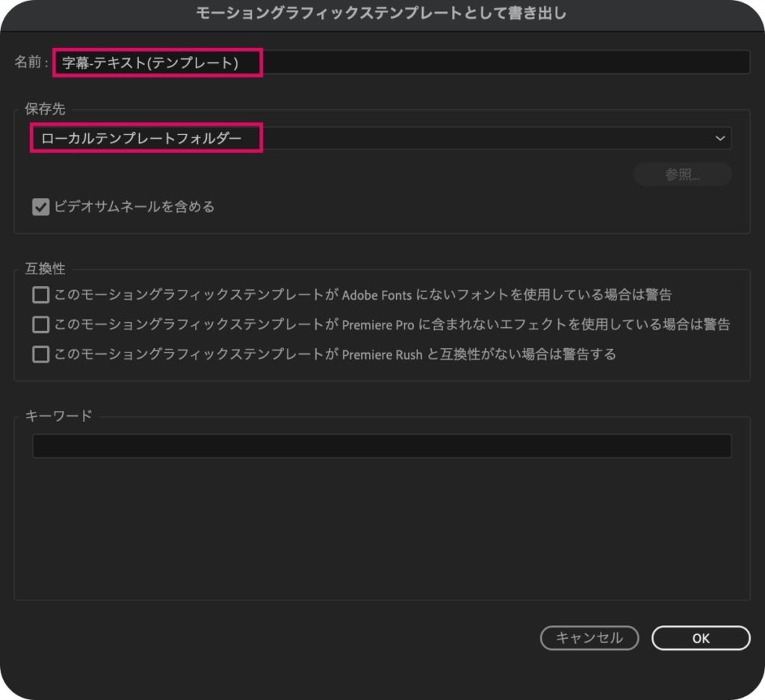Toggle ビデオサムネールを含める checkbox

40,207
